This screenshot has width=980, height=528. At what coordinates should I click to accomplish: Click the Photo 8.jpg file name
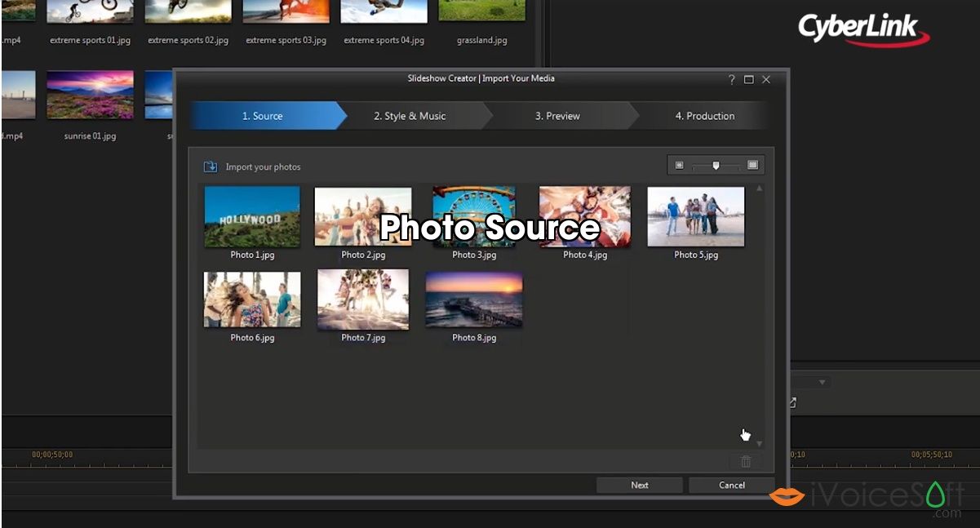tap(474, 338)
